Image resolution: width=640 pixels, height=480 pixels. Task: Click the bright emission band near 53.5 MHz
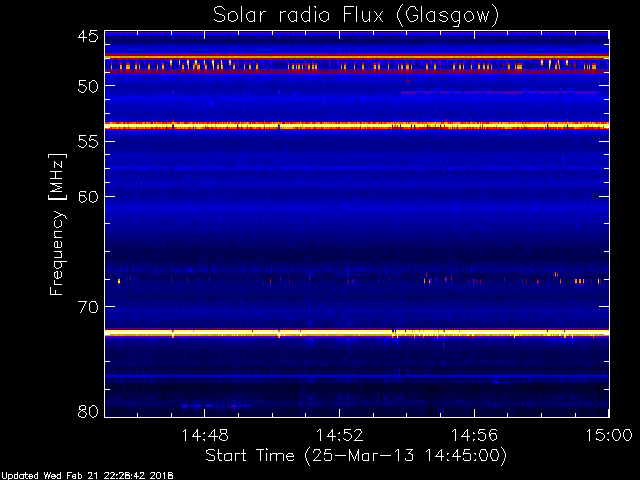coord(357,125)
